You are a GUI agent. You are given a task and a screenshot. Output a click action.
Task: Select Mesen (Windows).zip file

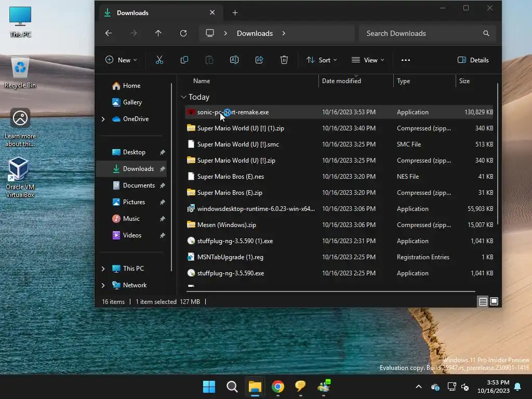pyautogui.click(x=339, y=224)
